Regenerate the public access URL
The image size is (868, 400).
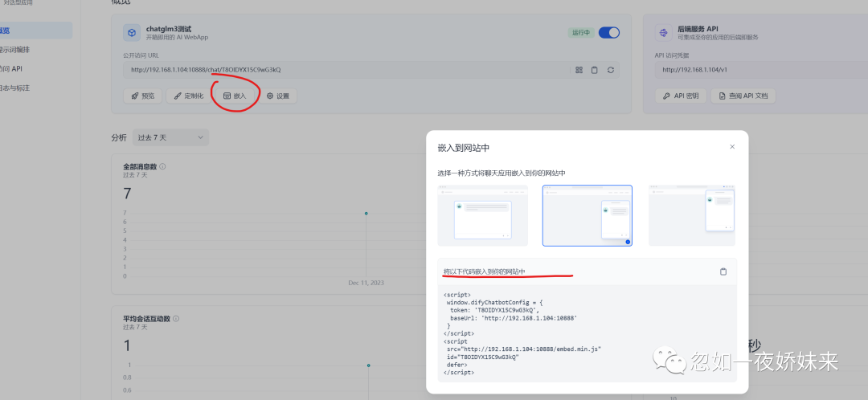611,70
